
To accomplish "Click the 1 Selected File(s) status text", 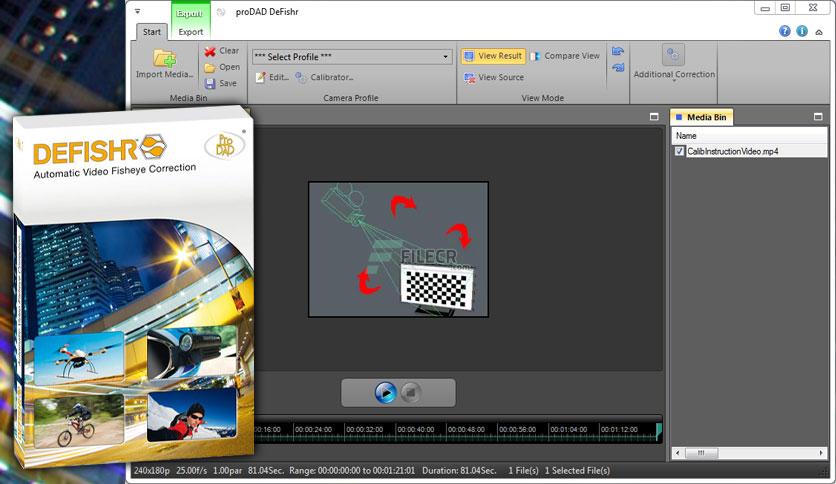I will [x=577, y=471].
